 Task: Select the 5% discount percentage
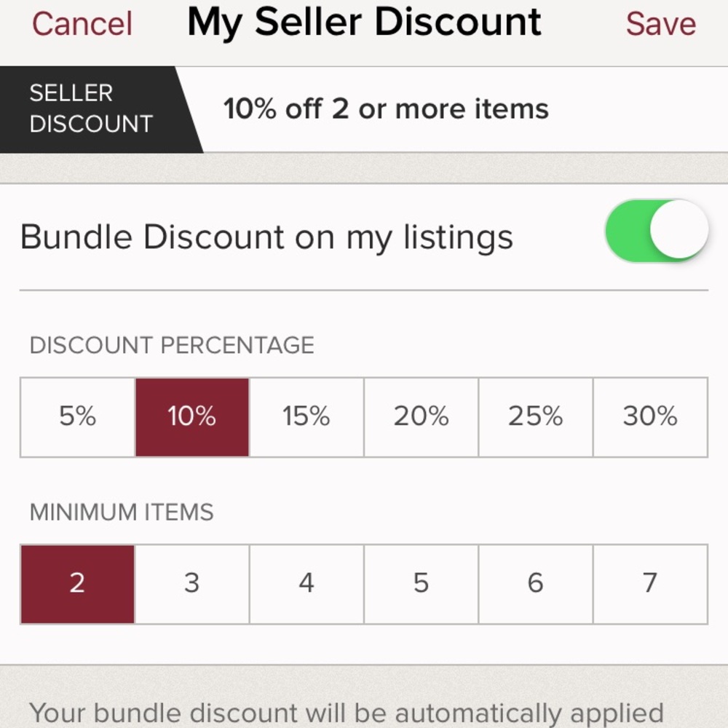[78, 417]
